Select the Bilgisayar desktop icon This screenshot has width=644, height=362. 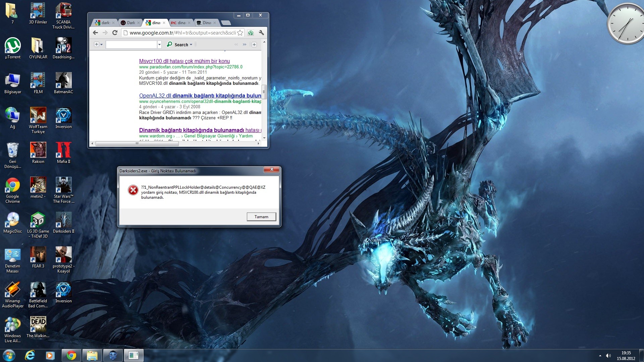(13, 83)
